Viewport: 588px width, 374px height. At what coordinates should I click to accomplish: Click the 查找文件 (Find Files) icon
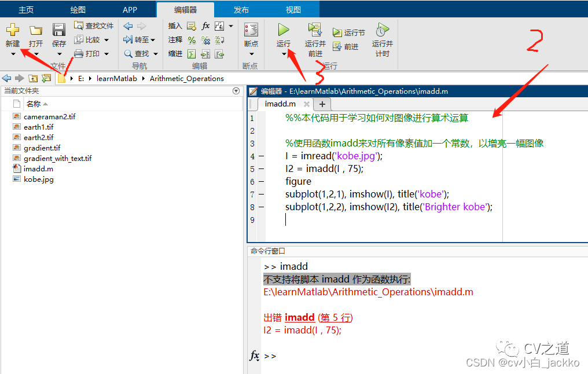coord(79,25)
